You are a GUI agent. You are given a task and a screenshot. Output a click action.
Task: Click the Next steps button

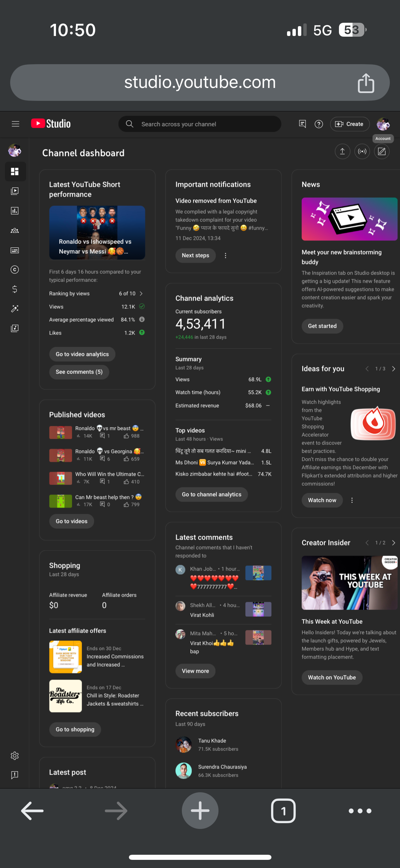click(195, 255)
